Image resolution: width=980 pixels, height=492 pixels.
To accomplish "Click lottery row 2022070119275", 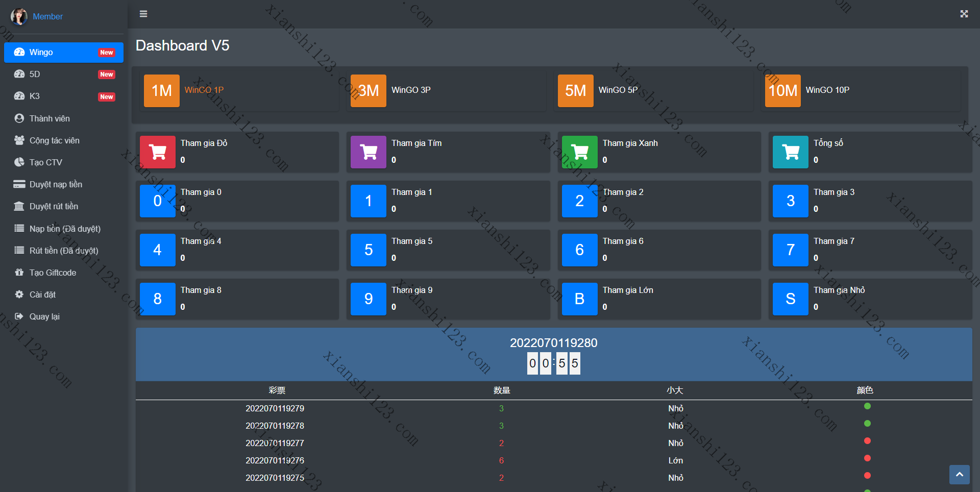I will (x=554, y=478).
